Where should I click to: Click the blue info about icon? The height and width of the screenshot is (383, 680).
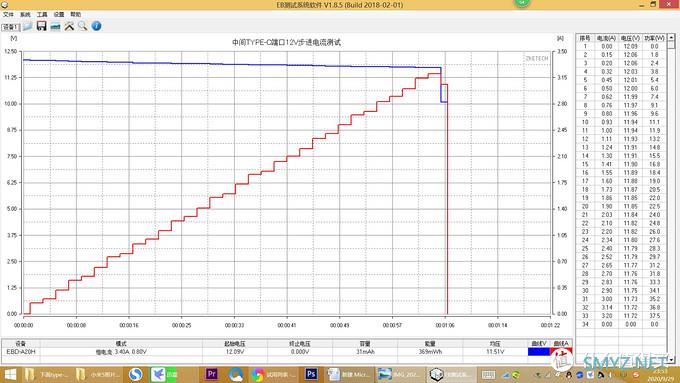pyautogui.click(x=96, y=26)
